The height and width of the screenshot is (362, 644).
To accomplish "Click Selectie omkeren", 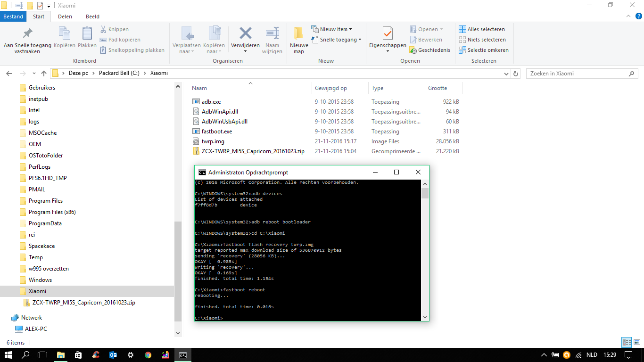I will pos(484,50).
